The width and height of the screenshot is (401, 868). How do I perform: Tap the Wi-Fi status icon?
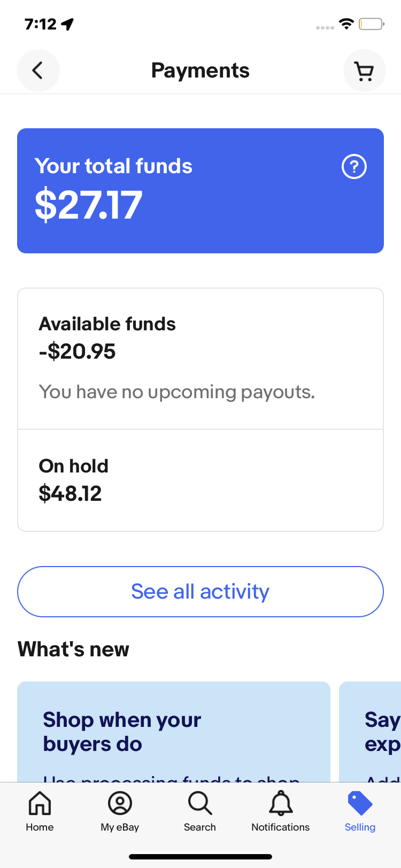pyautogui.click(x=346, y=24)
